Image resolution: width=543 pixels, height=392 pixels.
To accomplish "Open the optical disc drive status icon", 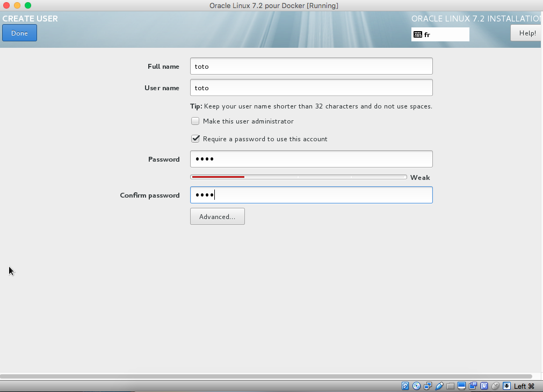I will pos(417,386).
